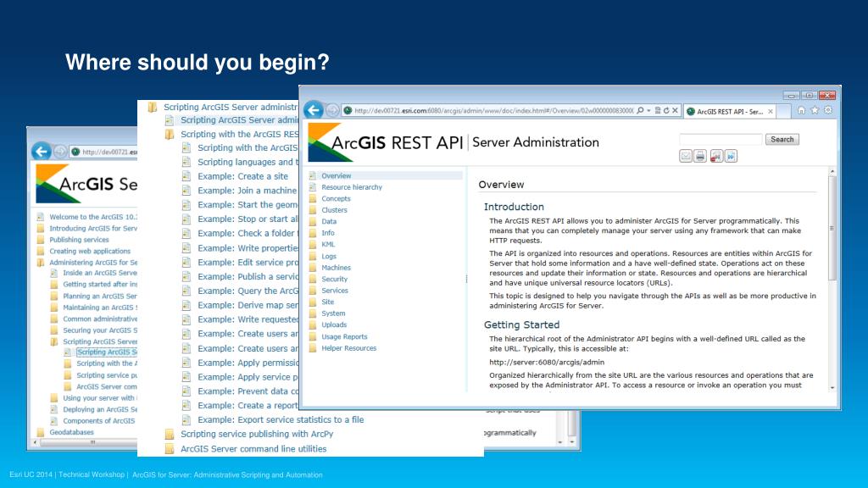Click the content pane vertical scrollbar
Screen dimensions: 868x488
pos(832,227)
